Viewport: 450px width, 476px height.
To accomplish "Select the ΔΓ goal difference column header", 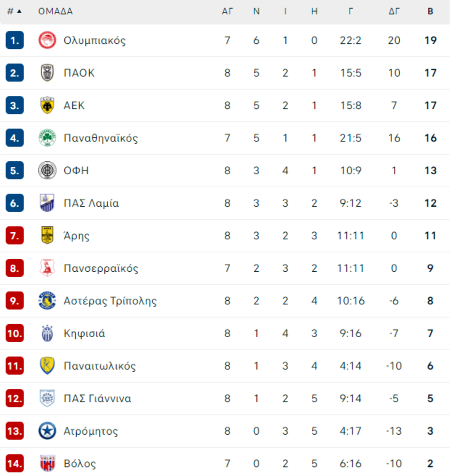I will pyautogui.click(x=394, y=11).
